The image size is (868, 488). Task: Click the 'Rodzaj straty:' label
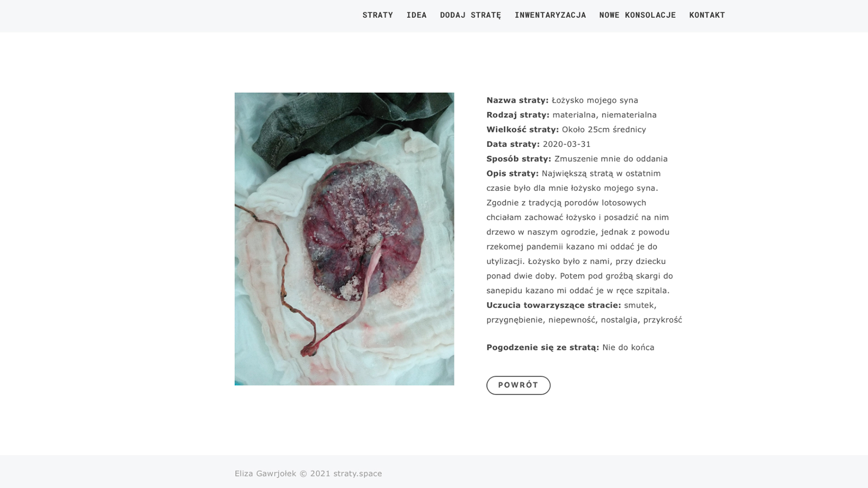[x=518, y=115]
